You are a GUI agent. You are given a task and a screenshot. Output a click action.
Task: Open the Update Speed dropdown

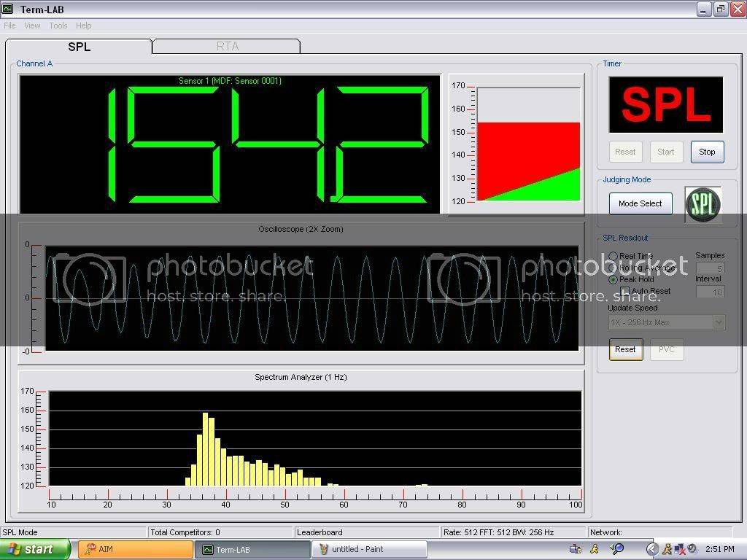pyautogui.click(x=667, y=322)
